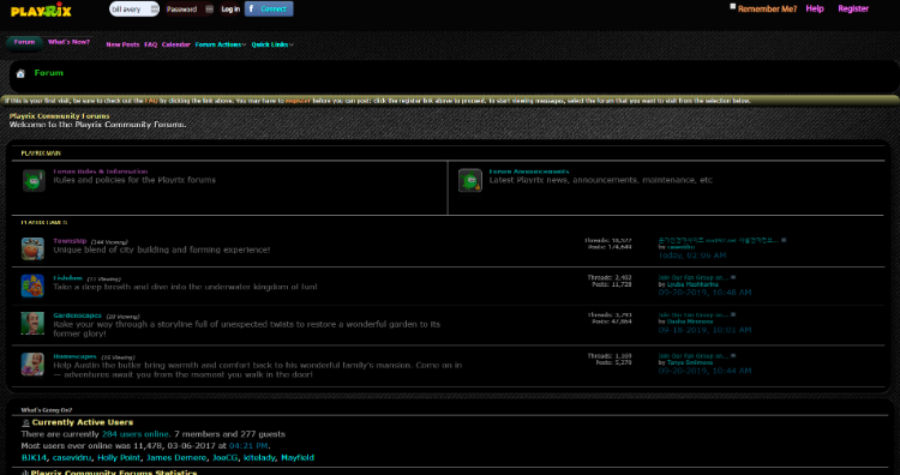Screen dimensions: 900x475
Task: Click the Homescapes game icon
Action: pyautogui.click(x=33, y=364)
